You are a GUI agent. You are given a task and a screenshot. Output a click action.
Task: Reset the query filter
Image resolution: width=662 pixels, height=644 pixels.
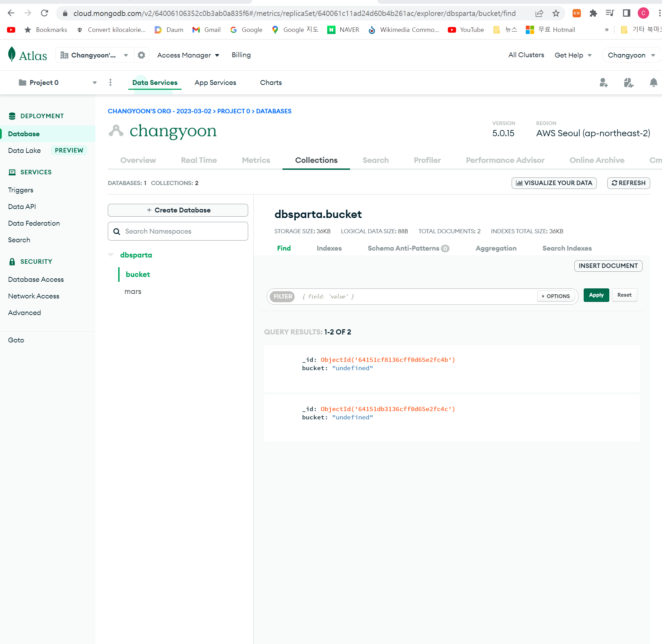pyautogui.click(x=625, y=295)
